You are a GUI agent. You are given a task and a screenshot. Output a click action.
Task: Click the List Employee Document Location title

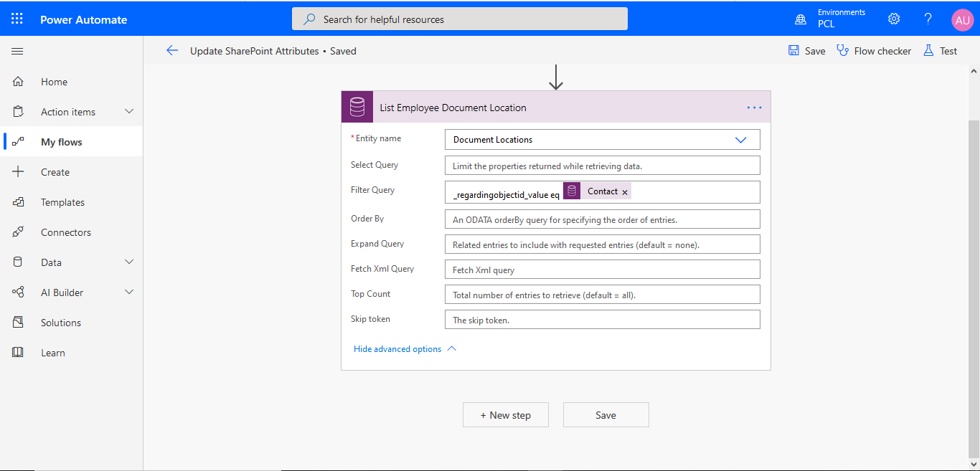pos(453,108)
